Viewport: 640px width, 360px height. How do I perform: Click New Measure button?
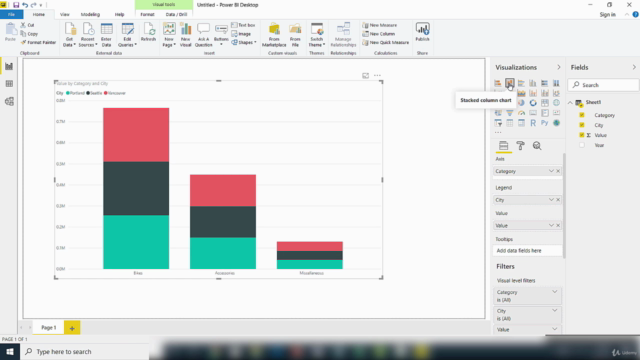pyautogui.click(x=380, y=25)
